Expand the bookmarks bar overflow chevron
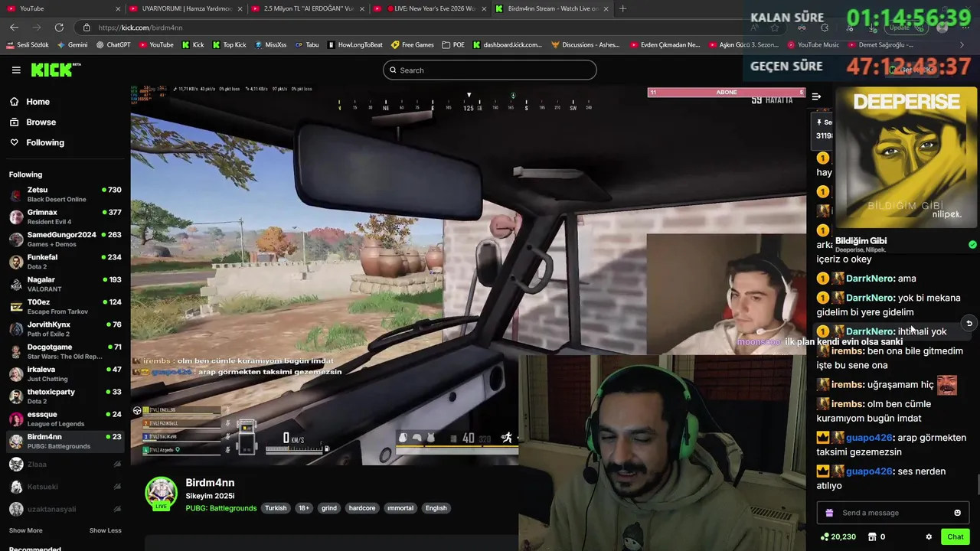Screen dimensions: 980x551 (962, 44)
